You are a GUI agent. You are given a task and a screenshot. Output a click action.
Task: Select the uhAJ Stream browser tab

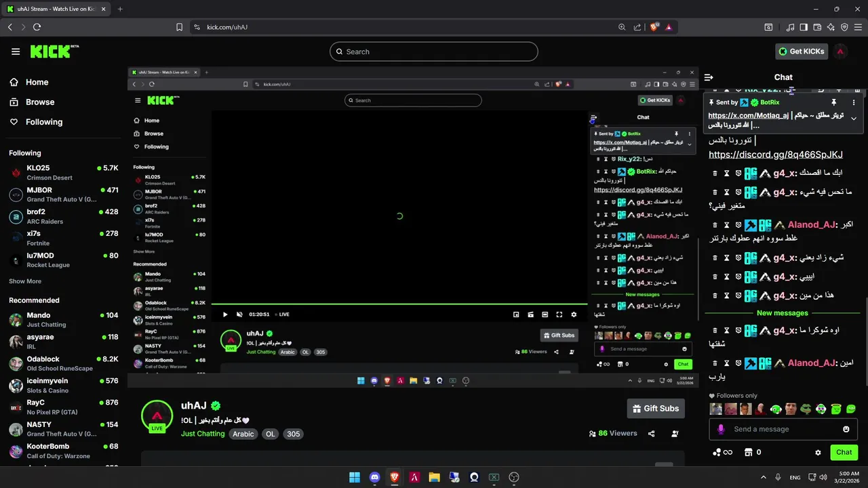(55, 9)
